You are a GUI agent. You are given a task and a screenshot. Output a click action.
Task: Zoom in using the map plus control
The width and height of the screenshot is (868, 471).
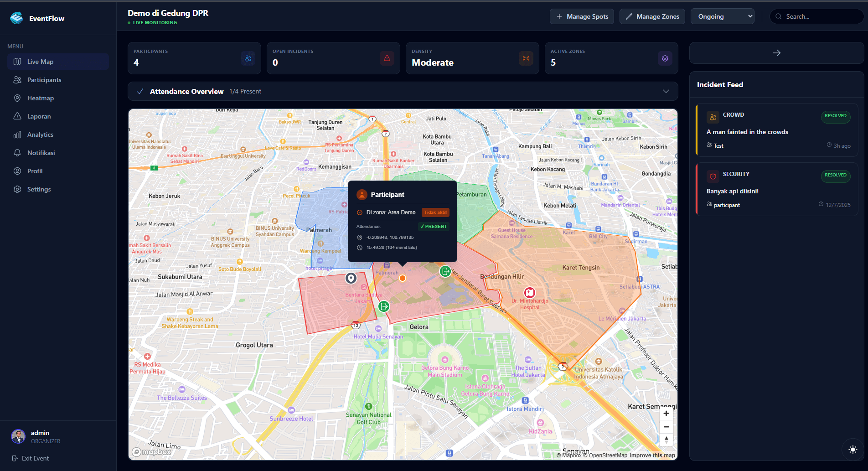[666, 413]
